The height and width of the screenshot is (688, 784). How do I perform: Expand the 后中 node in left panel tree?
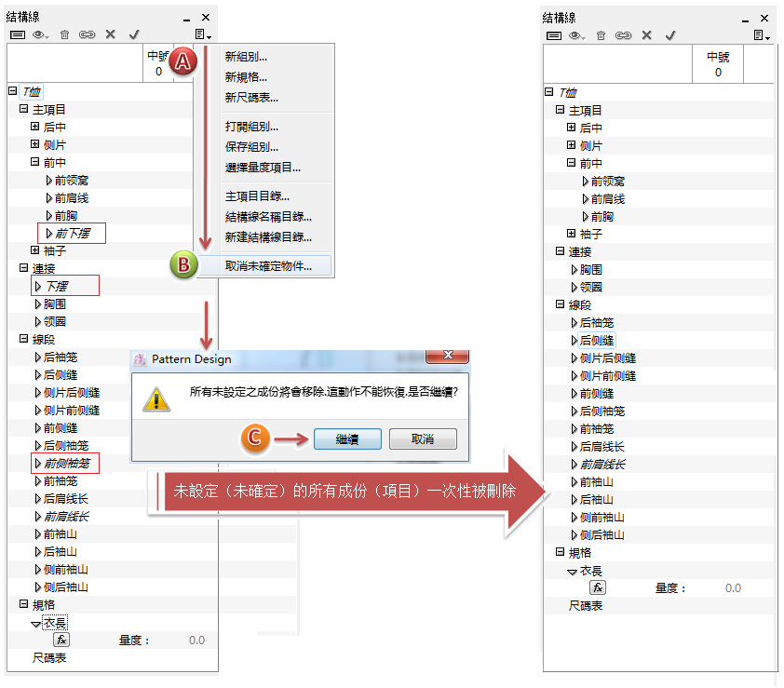pos(35,127)
